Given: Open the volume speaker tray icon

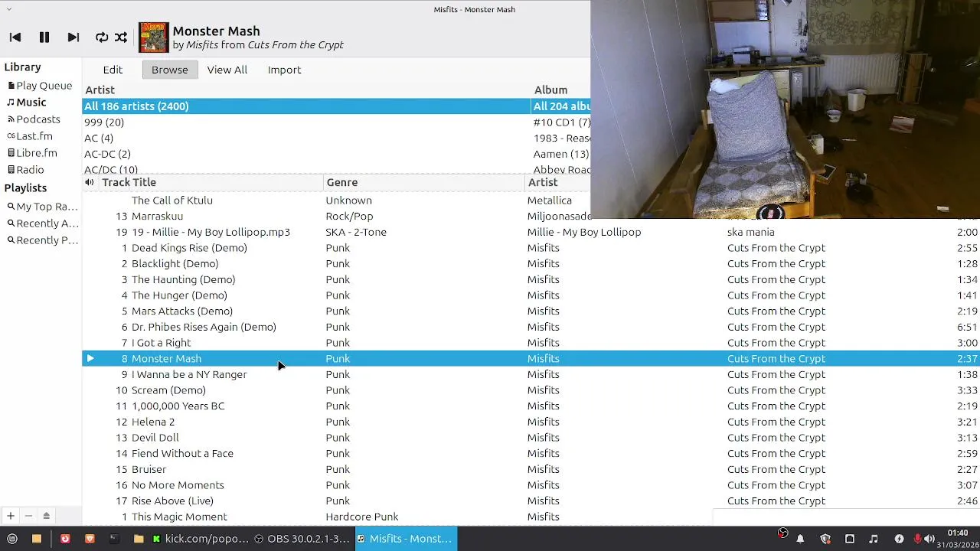Looking at the screenshot, I should coord(929,539).
